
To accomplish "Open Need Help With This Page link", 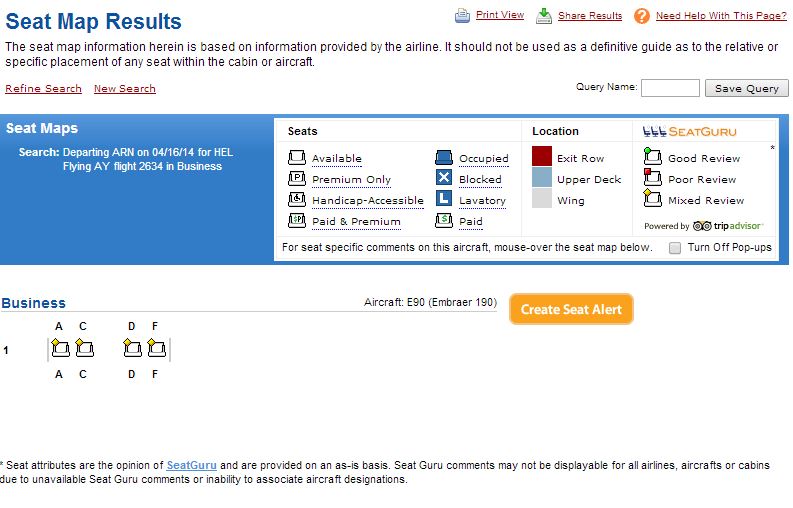I will (720, 16).
